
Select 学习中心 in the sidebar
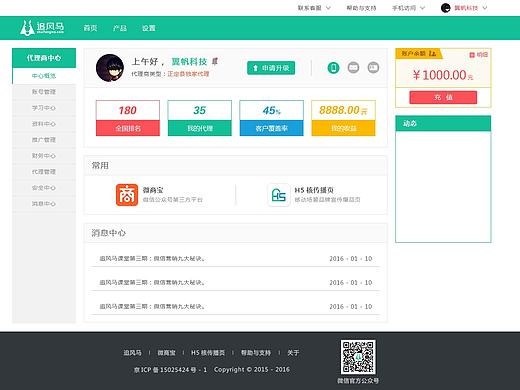click(x=44, y=108)
